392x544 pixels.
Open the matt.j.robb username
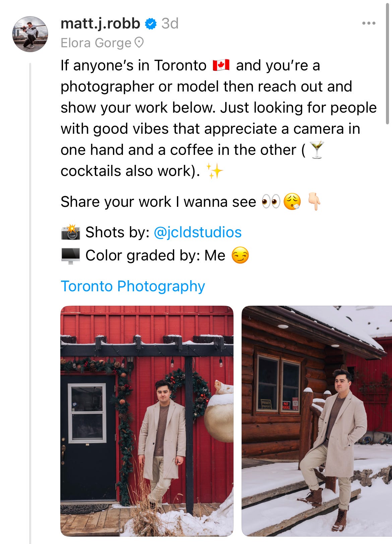[100, 23]
